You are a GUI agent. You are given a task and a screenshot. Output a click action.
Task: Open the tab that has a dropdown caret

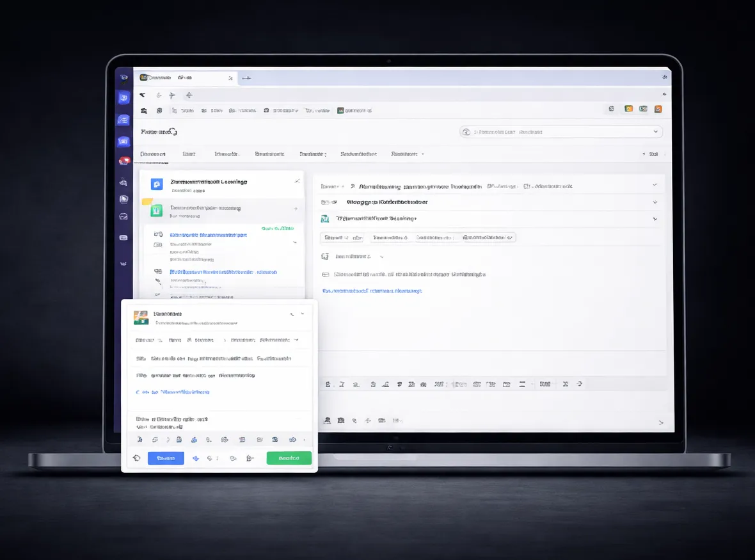[408, 154]
